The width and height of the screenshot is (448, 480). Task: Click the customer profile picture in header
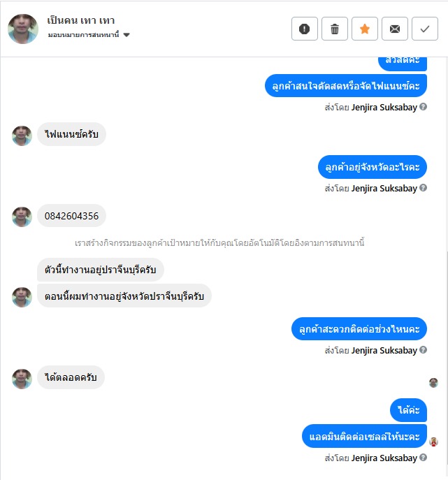click(x=23, y=29)
